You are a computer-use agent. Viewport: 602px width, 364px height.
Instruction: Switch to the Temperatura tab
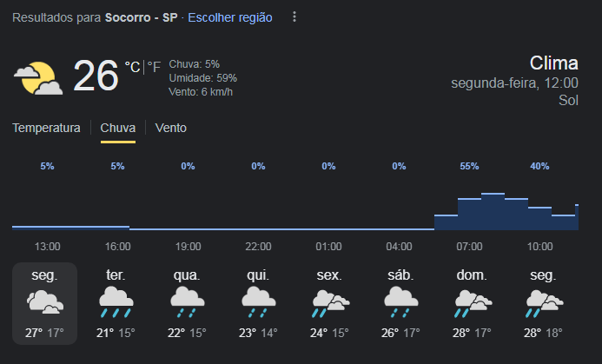pos(46,128)
